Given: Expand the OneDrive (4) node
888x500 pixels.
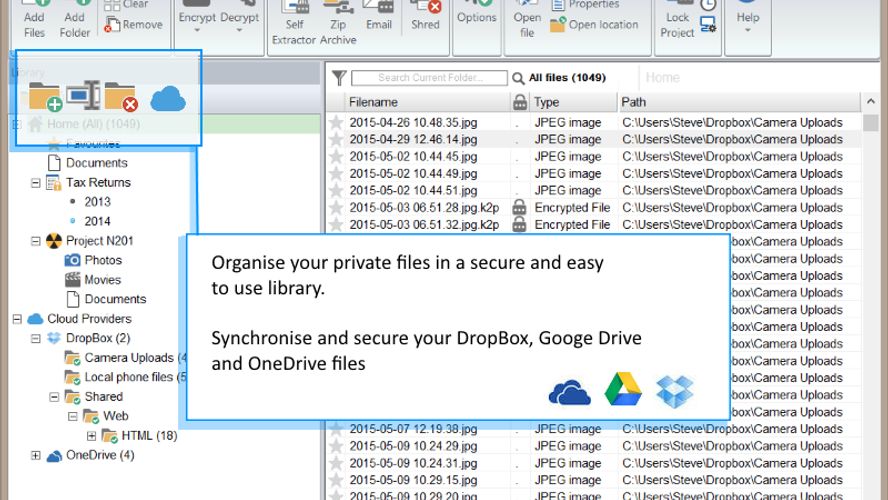Looking at the screenshot, I should 36,455.
